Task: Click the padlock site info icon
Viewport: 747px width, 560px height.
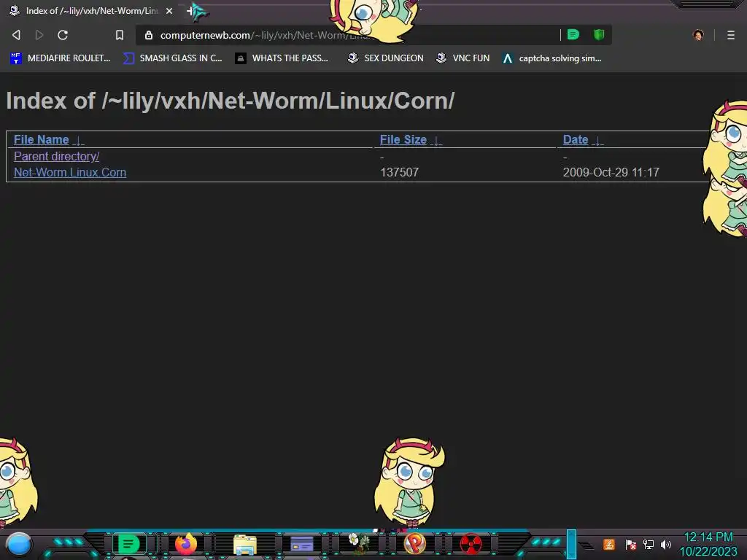Action: (149, 35)
